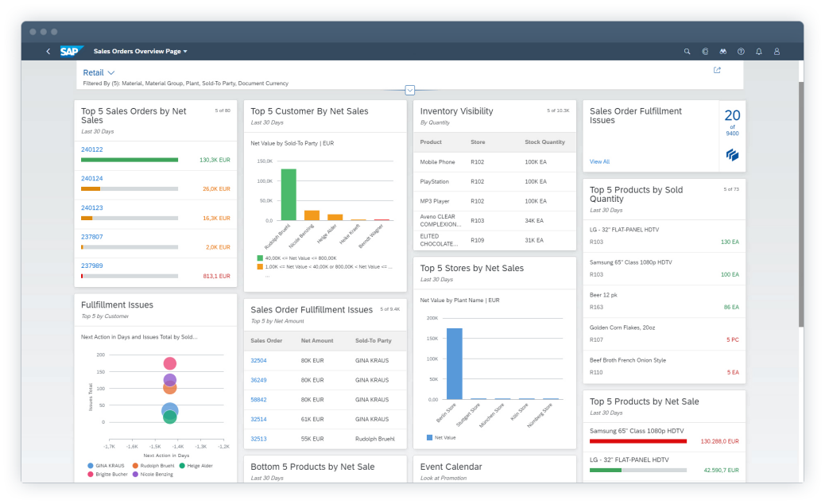825x504 pixels.
Task: Open the user profile icon
Action: point(777,52)
